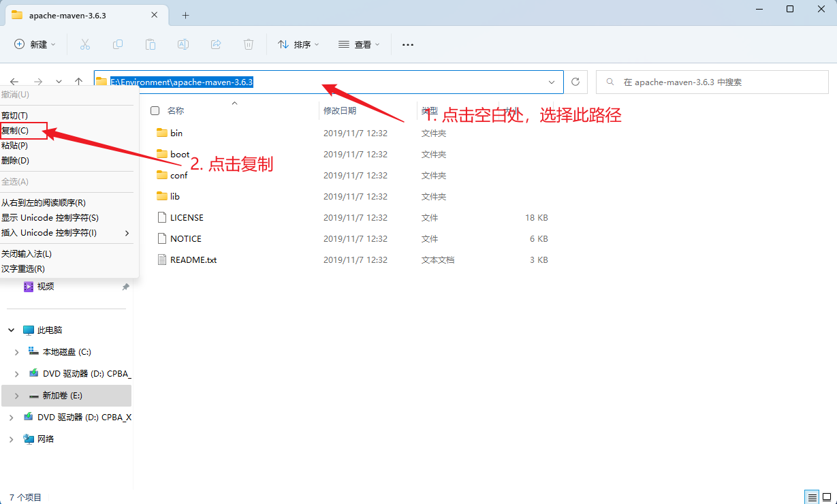Image resolution: width=837 pixels, height=504 pixels.
Task: Click the Delete trash icon in toolbar
Action: click(249, 44)
